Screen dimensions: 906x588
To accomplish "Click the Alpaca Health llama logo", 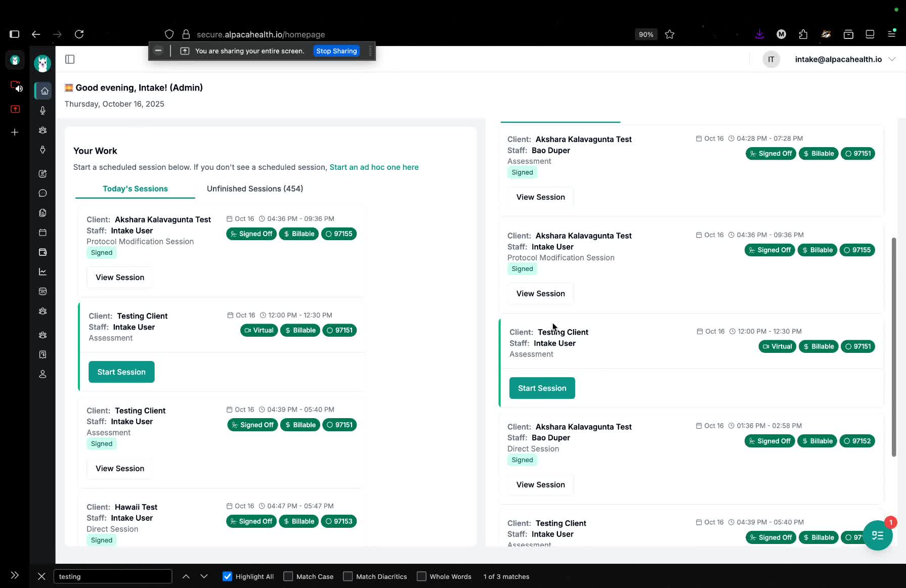I will [x=42, y=63].
